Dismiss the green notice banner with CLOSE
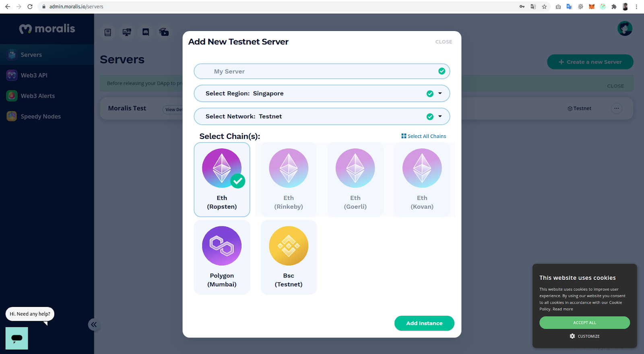The image size is (644, 354). click(615, 86)
